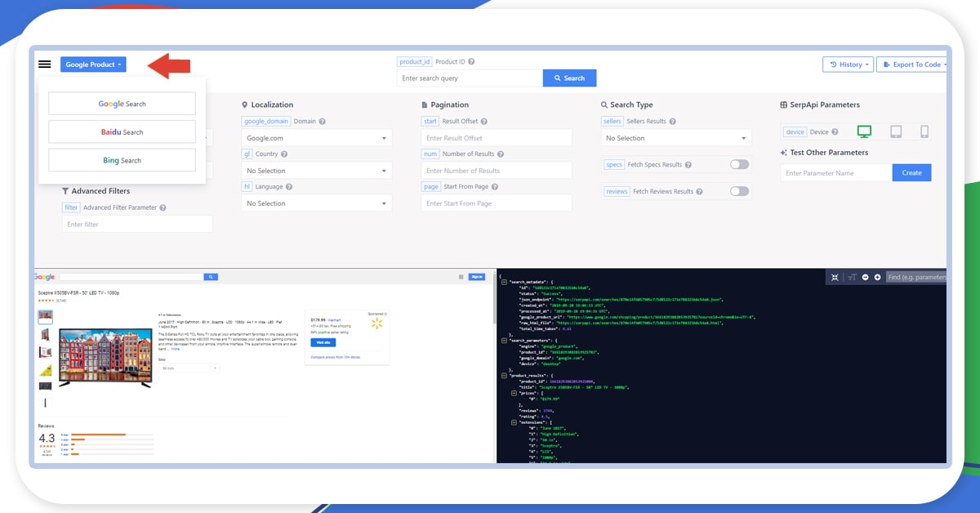This screenshot has width=980, height=513.
Task: Open the History dropdown
Action: click(848, 65)
